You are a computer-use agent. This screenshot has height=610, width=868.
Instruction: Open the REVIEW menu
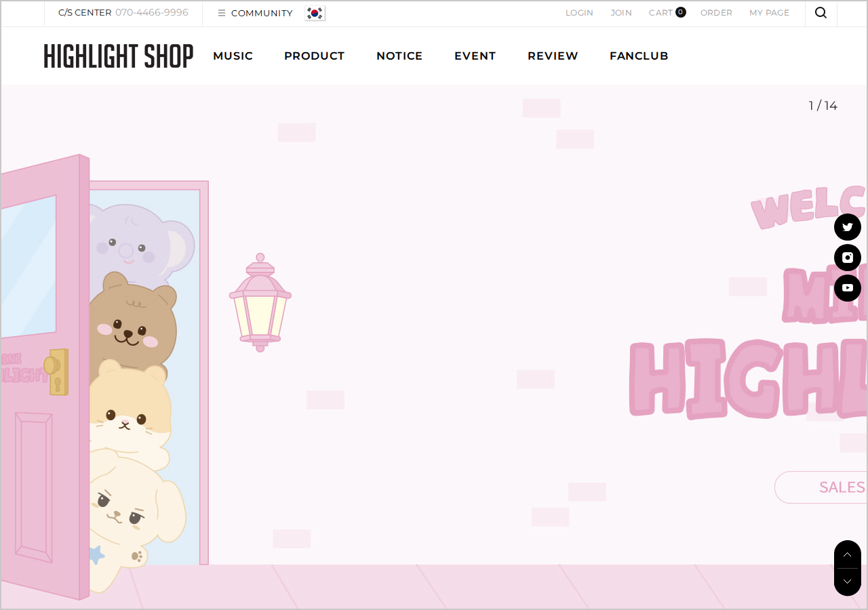(553, 56)
